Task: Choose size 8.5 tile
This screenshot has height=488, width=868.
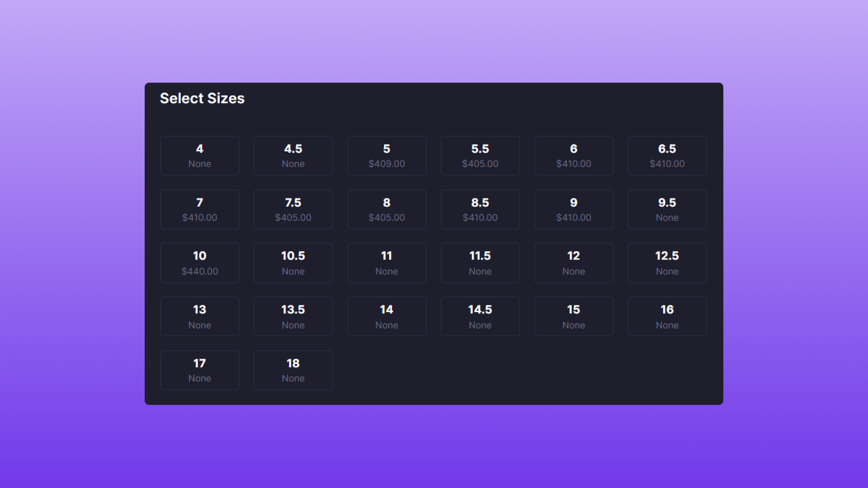Action: pos(480,209)
